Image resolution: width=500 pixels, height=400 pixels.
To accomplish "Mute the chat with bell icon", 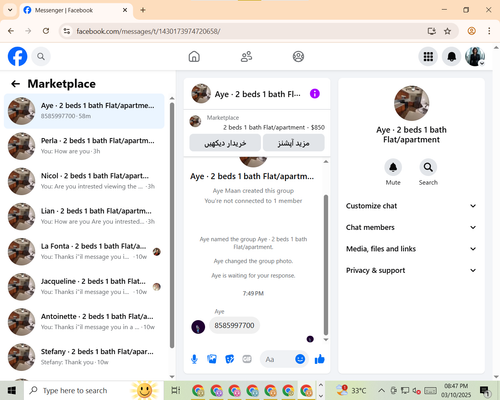I will (x=393, y=167).
